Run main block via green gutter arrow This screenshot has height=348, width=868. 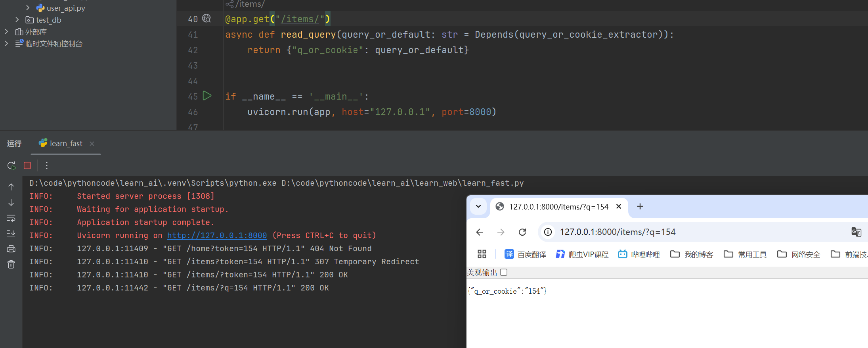click(x=207, y=96)
